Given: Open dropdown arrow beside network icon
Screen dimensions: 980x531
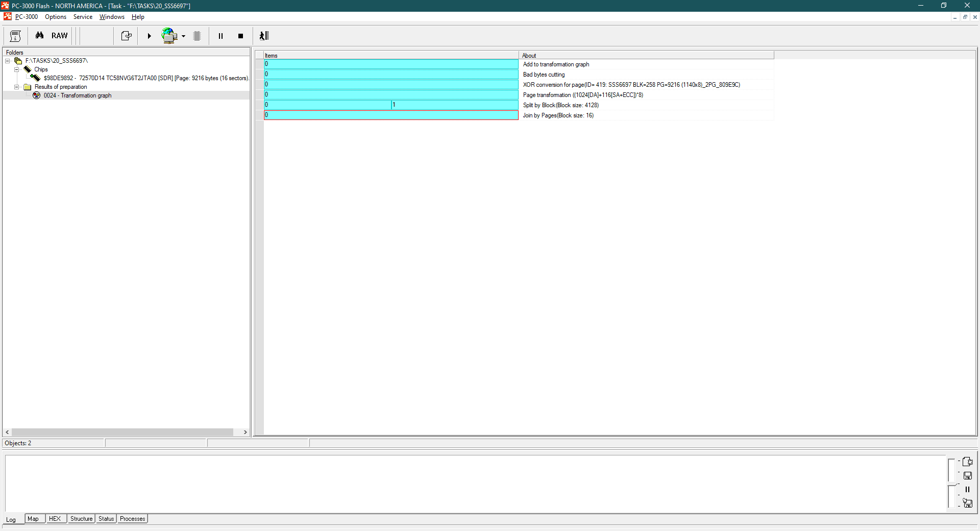Looking at the screenshot, I should [x=183, y=36].
